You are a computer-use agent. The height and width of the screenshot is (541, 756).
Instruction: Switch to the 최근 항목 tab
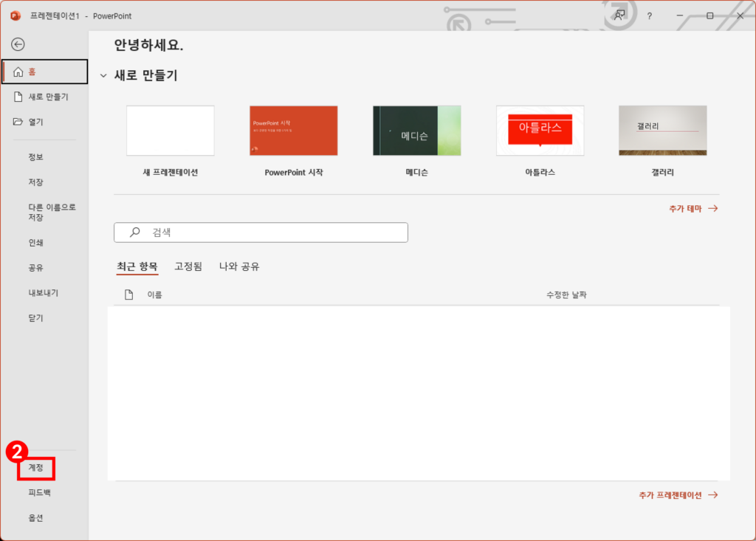tap(137, 266)
